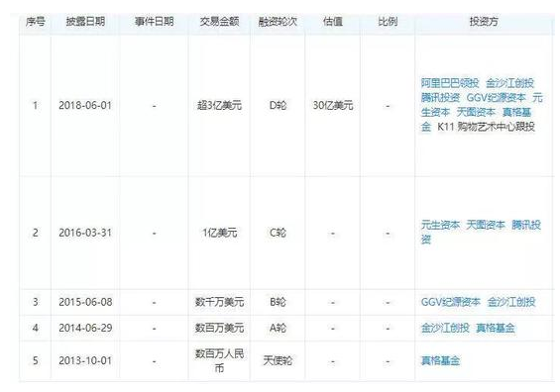
Task: Click the 事件日期 column header
Action: [154, 22]
